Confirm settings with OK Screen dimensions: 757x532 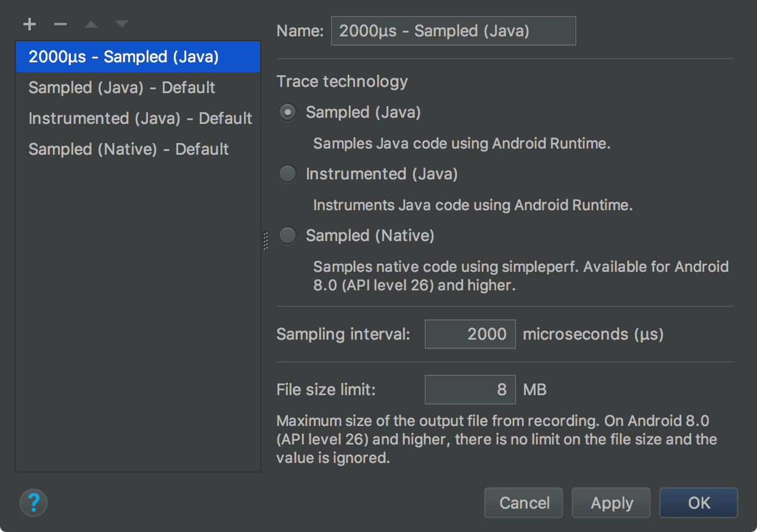point(698,502)
